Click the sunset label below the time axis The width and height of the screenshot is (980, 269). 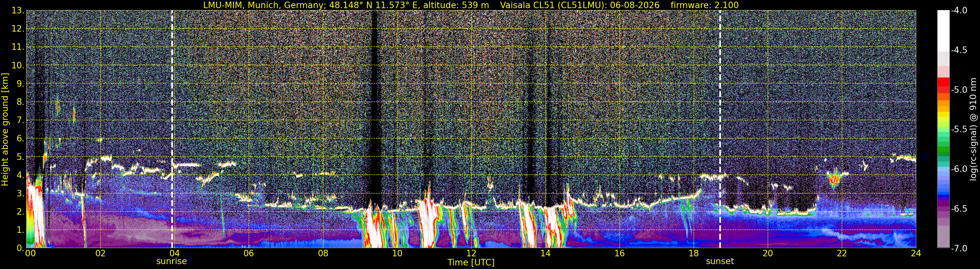[720, 262]
